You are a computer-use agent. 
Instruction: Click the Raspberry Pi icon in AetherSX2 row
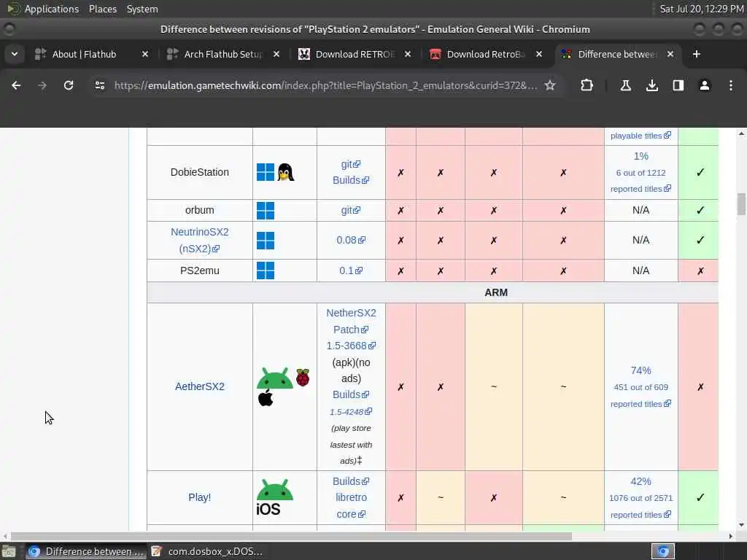coord(303,377)
